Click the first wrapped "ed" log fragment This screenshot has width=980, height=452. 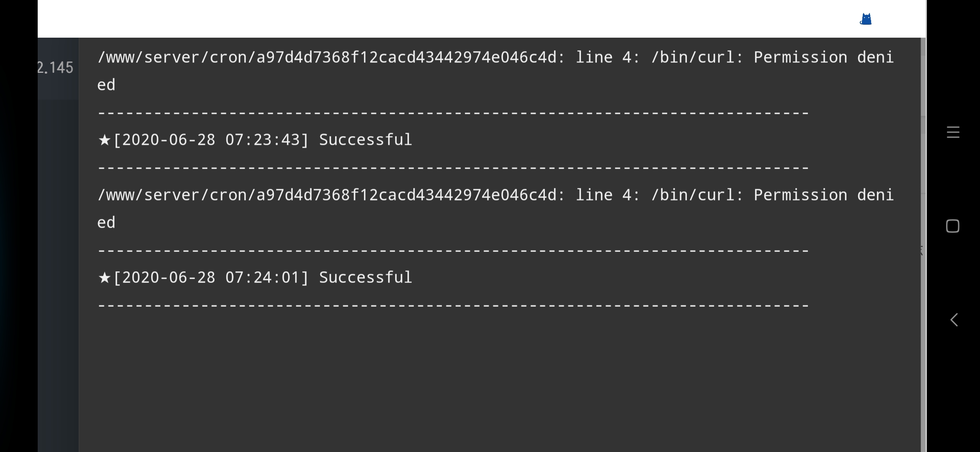click(x=106, y=85)
